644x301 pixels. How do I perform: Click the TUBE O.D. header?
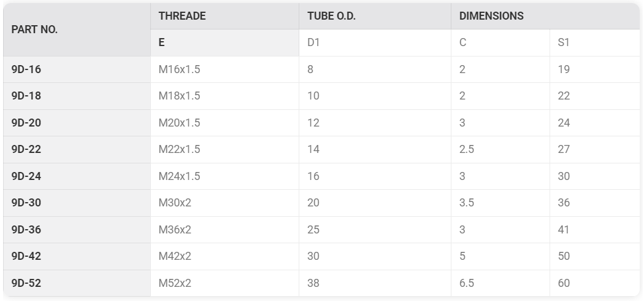pos(375,16)
